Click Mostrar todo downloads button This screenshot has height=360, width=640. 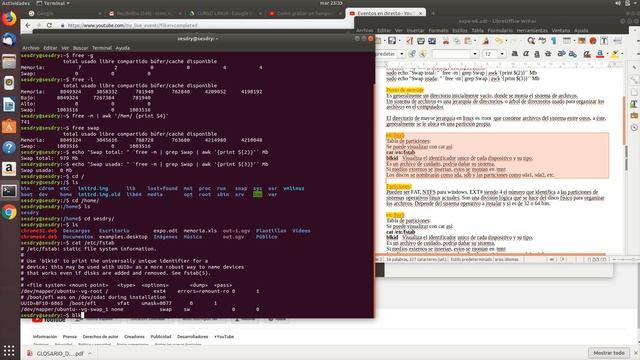pos(609,353)
